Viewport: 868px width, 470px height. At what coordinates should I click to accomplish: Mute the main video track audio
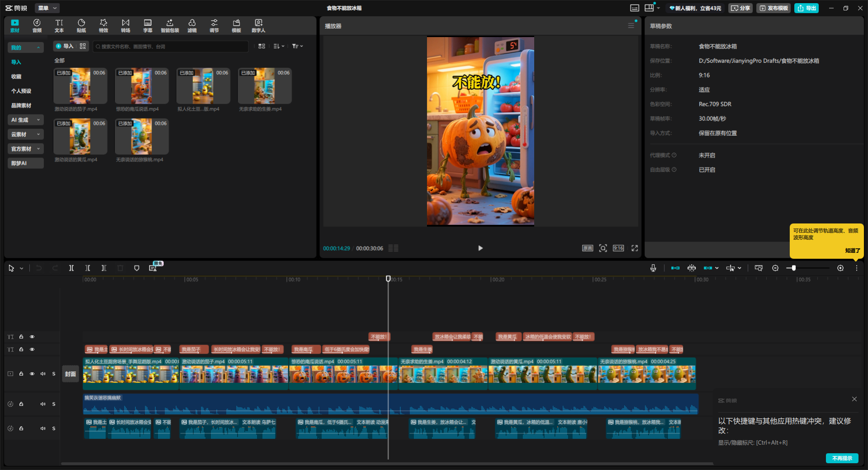pyautogui.click(x=43, y=374)
